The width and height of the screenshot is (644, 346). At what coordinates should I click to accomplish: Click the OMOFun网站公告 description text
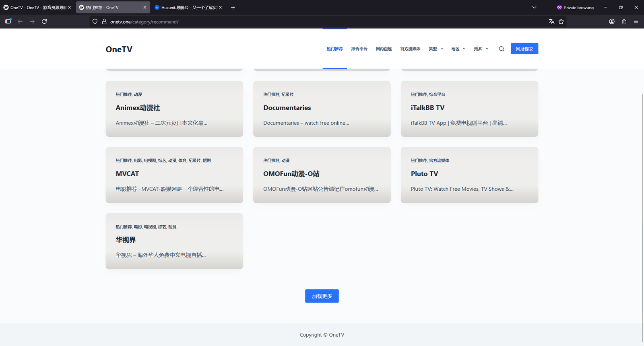click(321, 189)
